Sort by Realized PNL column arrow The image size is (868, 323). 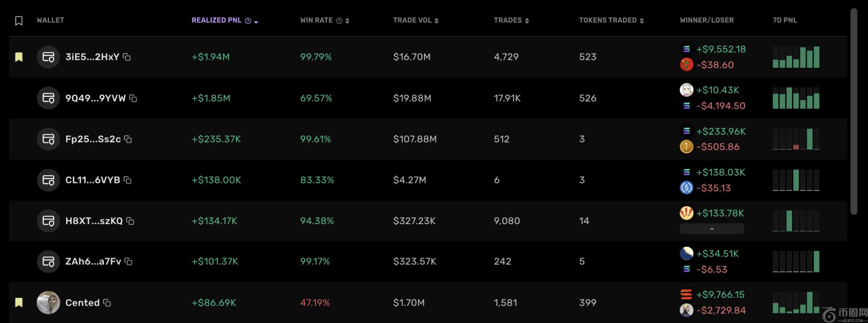256,22
